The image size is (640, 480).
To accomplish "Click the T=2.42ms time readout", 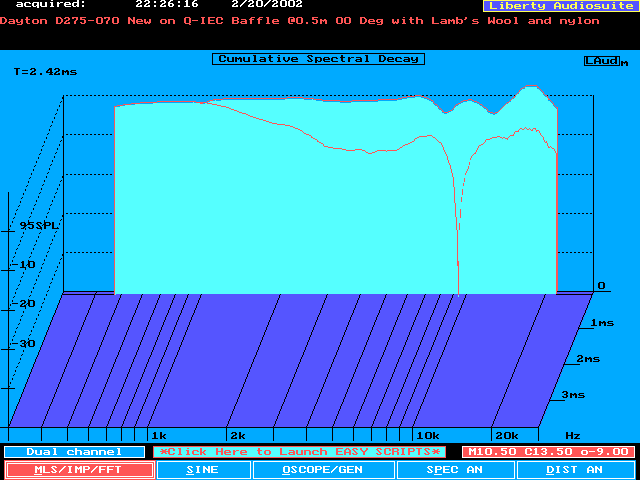I will [45, 72].
